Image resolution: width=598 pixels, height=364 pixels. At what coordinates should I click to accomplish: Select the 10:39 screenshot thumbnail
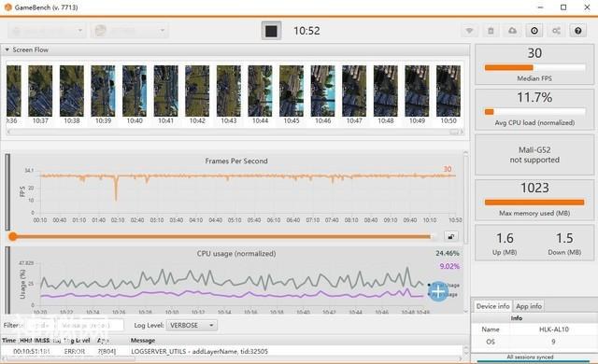click(103, 94)
